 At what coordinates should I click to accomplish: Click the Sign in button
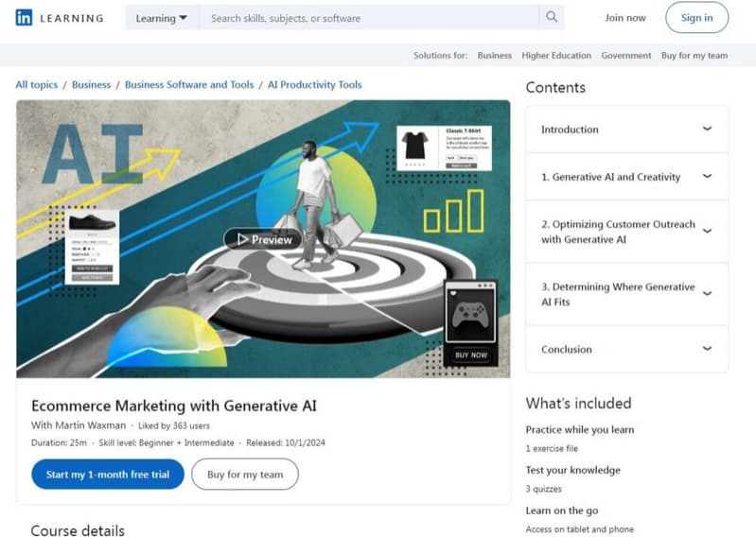[696, 18]
